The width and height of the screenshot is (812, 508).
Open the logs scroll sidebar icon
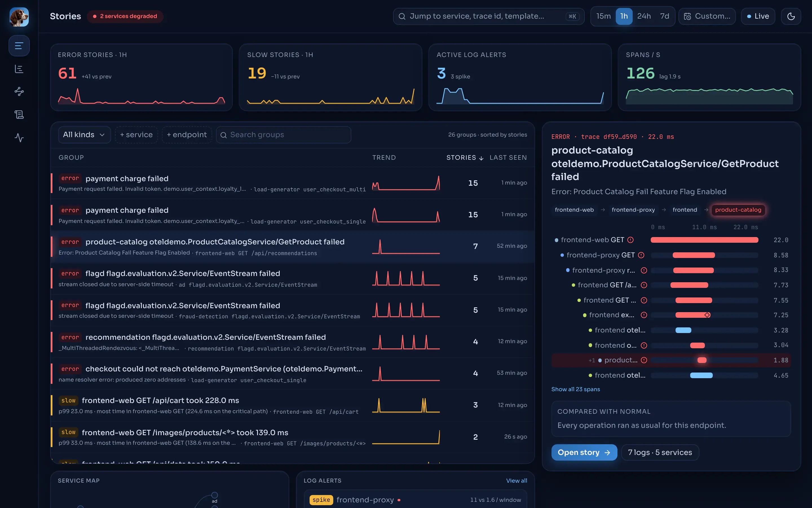(x=19, y=115)
